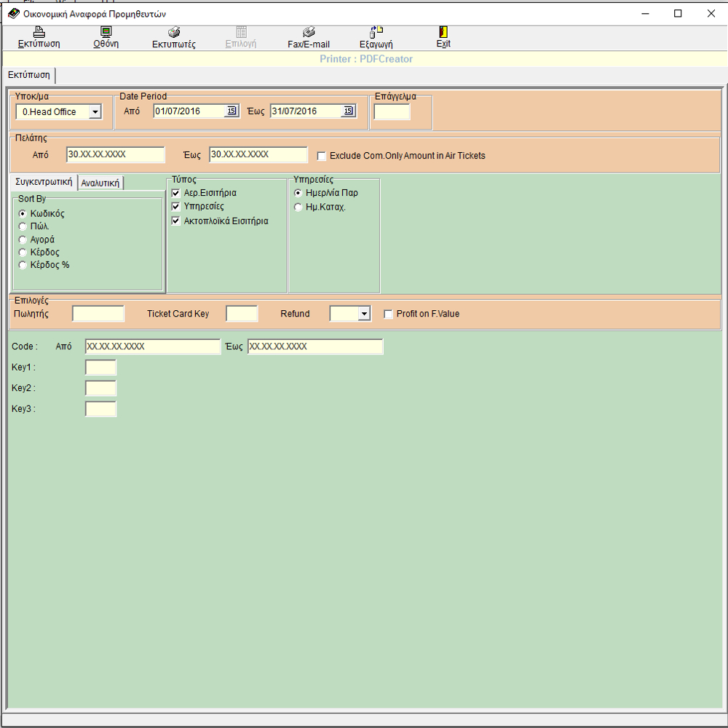The height and width of the screenshot is (728, 728).
Task: Select the Κέρδος % sort radio button
Action: coord(23,266)
